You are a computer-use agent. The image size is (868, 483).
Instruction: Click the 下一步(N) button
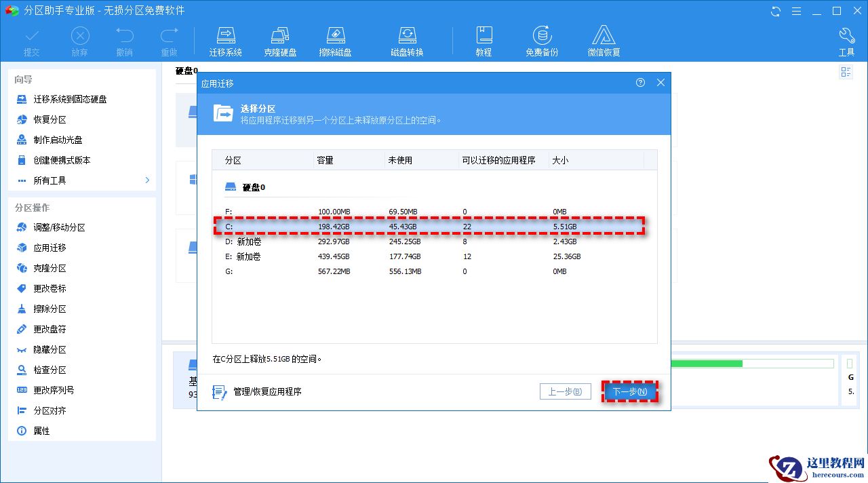(630, 391)
